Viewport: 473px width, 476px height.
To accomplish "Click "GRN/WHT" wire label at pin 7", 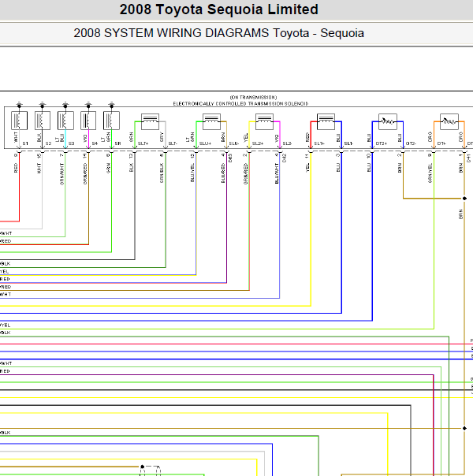I will [62, 174].
